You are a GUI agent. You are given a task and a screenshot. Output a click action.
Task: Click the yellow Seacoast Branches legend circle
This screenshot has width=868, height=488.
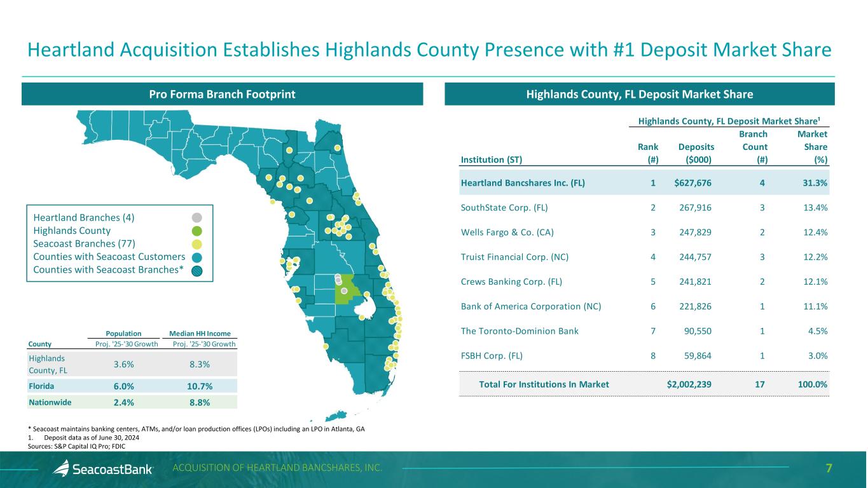coord(197,244)
